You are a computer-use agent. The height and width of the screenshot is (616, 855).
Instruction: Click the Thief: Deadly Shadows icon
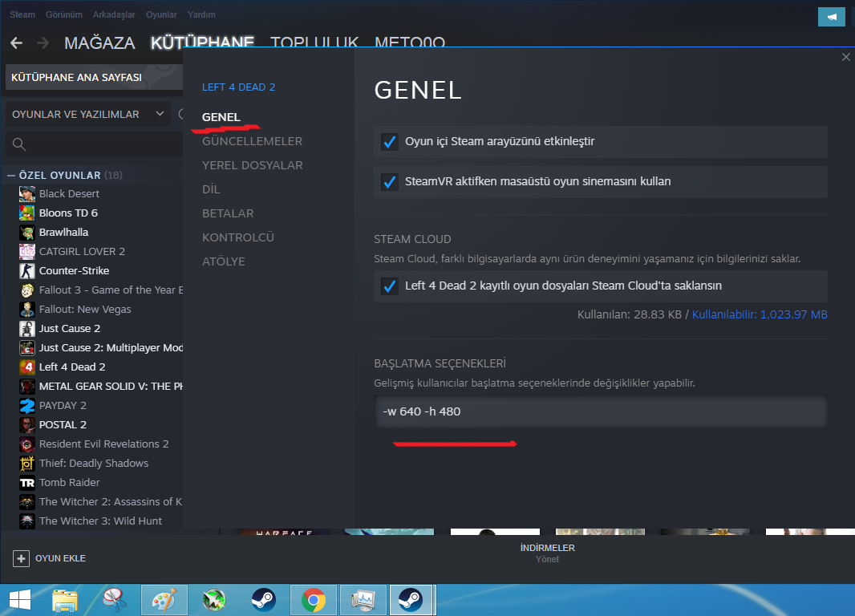pos(26,464)
